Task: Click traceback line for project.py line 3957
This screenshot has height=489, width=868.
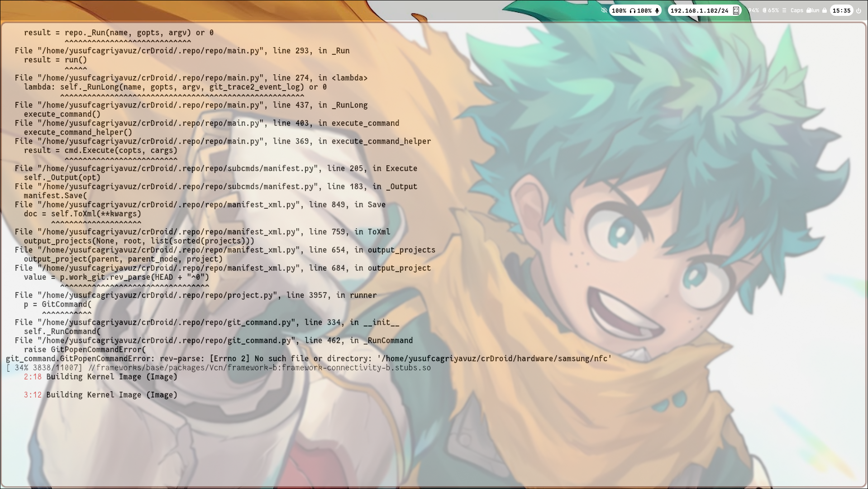Action: 196,295
